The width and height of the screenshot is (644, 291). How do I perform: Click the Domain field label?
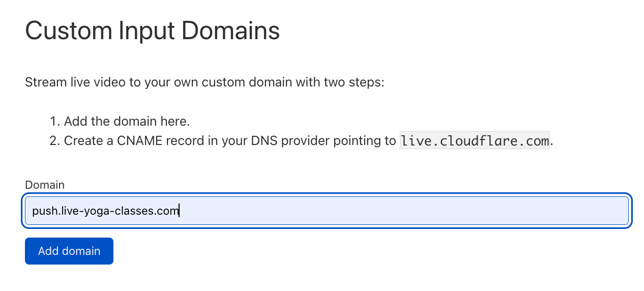point(45,185)
